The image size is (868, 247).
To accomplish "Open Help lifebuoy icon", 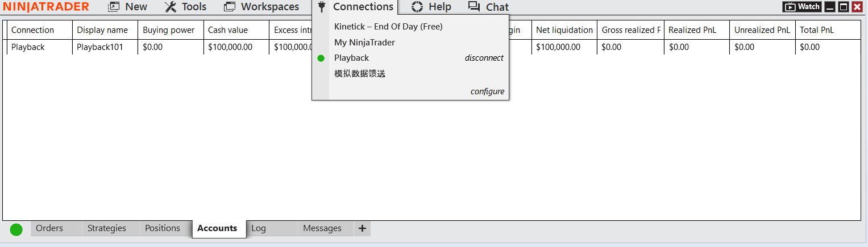I will 417,7.
